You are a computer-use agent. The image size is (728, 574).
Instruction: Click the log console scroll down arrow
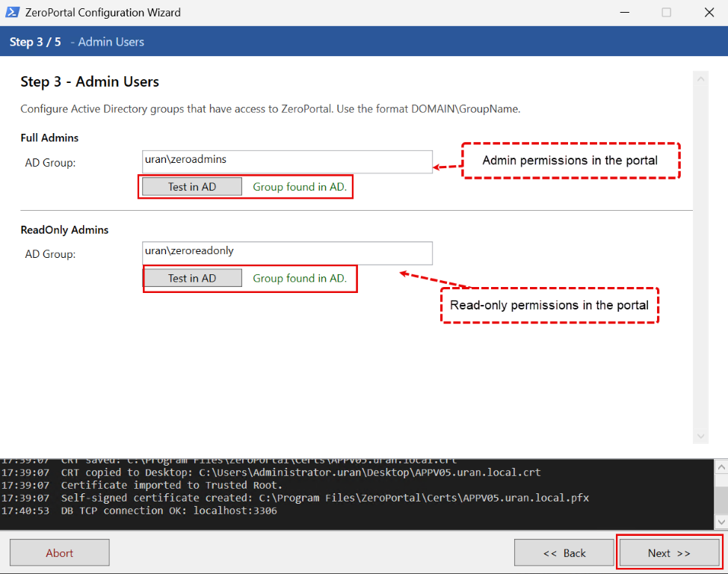click(x=721, y=522)
